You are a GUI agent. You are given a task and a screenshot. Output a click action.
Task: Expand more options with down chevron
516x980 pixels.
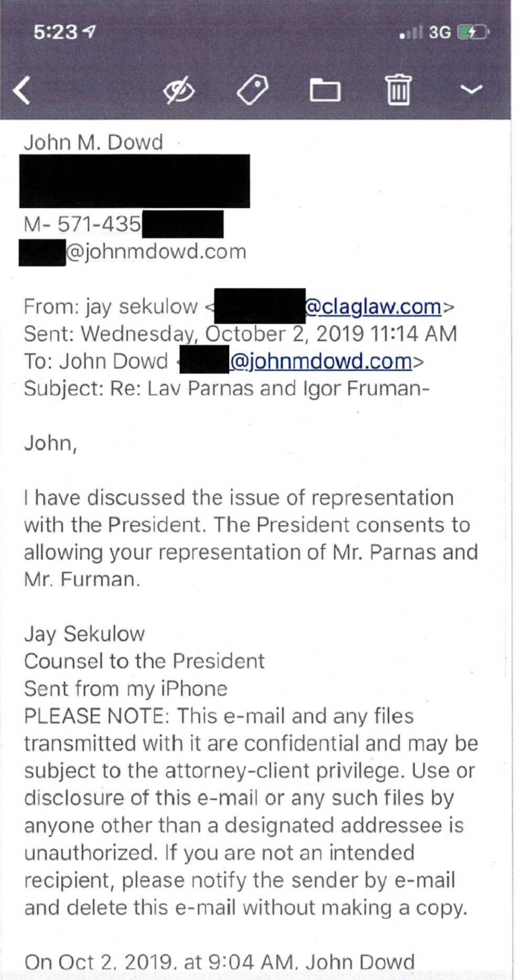[475, 90]
